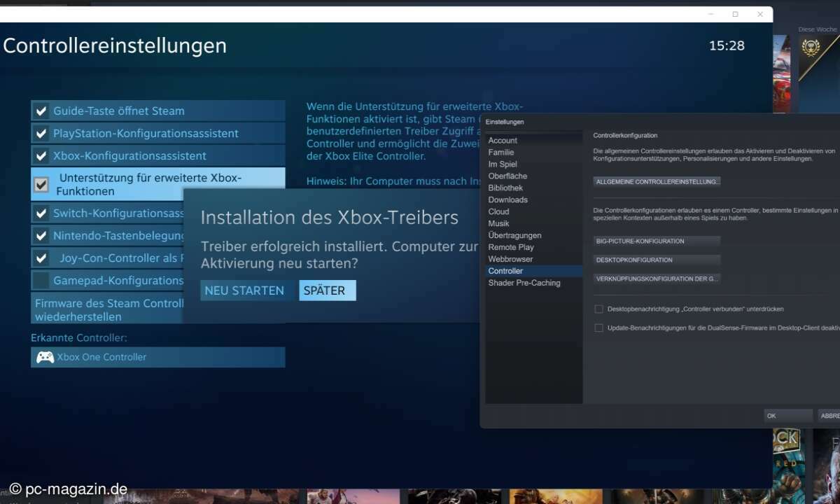This screenshot has width=840, height=504.
Task: Select Account in Einstellungen sidebar
Action: click(x=503, y=141)
